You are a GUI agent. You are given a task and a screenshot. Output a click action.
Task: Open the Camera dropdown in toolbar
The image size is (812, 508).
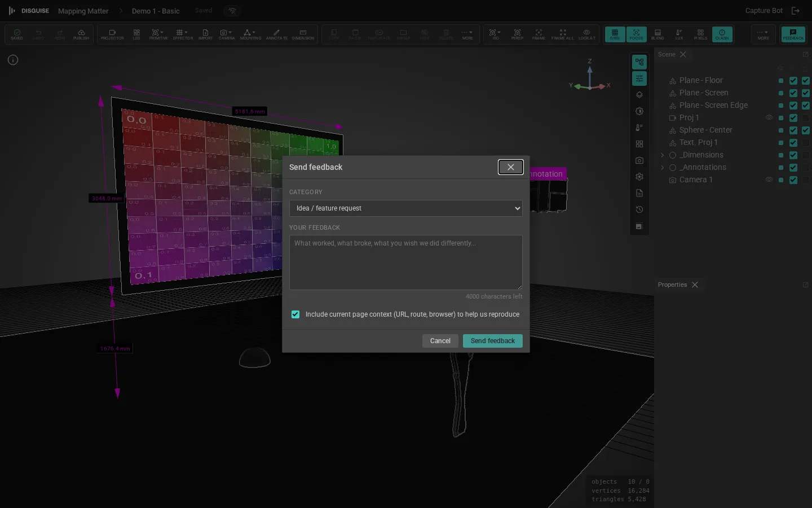coord(227,34)
